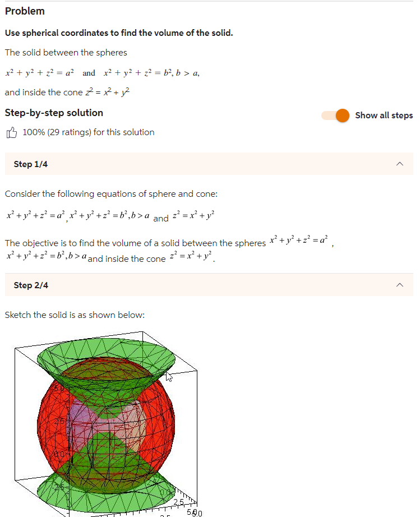
Task: Click the orange knob of the steps switch
Action: (x=342, y=114)
